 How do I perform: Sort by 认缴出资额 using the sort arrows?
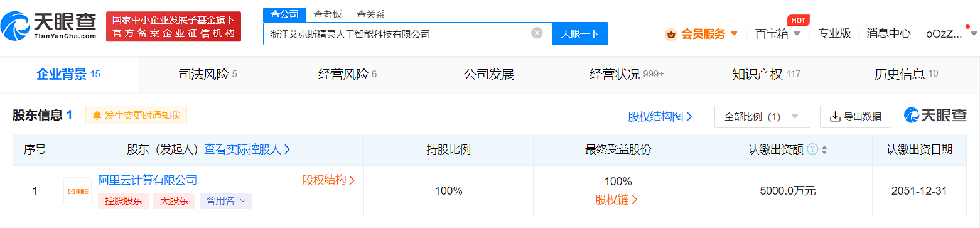point(824,150)
